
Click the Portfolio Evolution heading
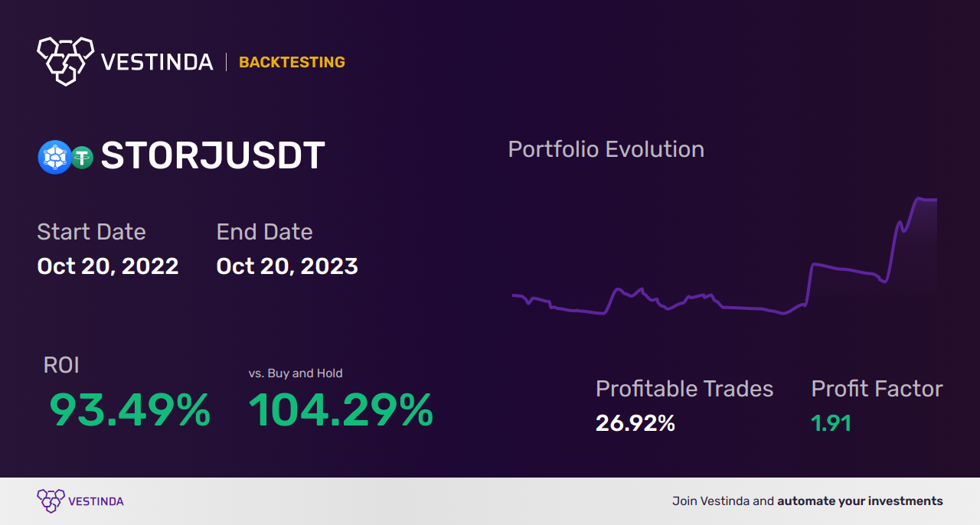606,149
